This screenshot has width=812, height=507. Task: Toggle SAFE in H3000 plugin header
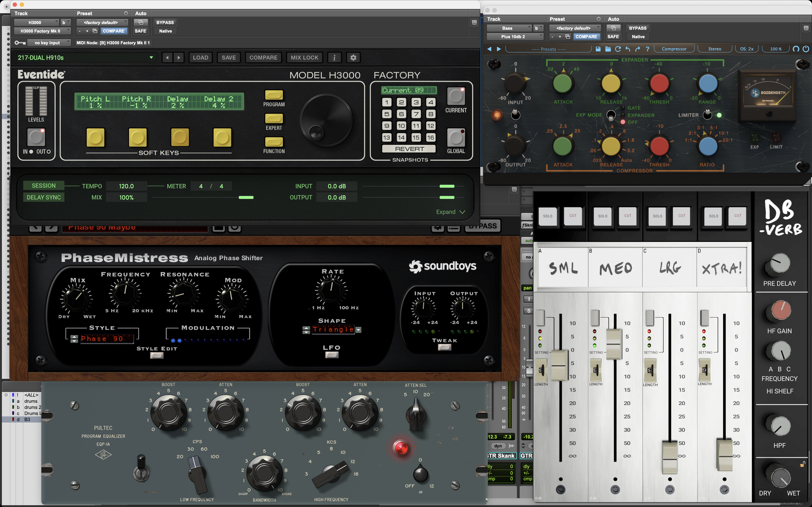point(140,31)
